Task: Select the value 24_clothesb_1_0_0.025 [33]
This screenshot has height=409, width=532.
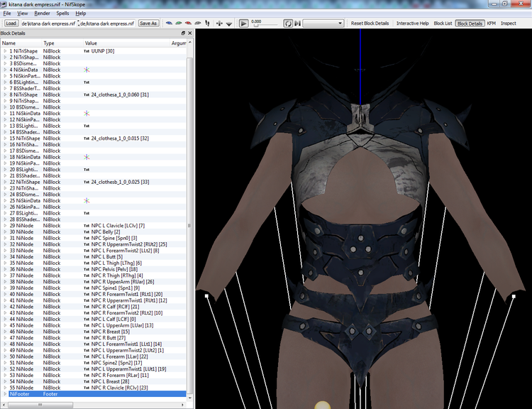Action: pyautogui.click(x=120, y=182)
